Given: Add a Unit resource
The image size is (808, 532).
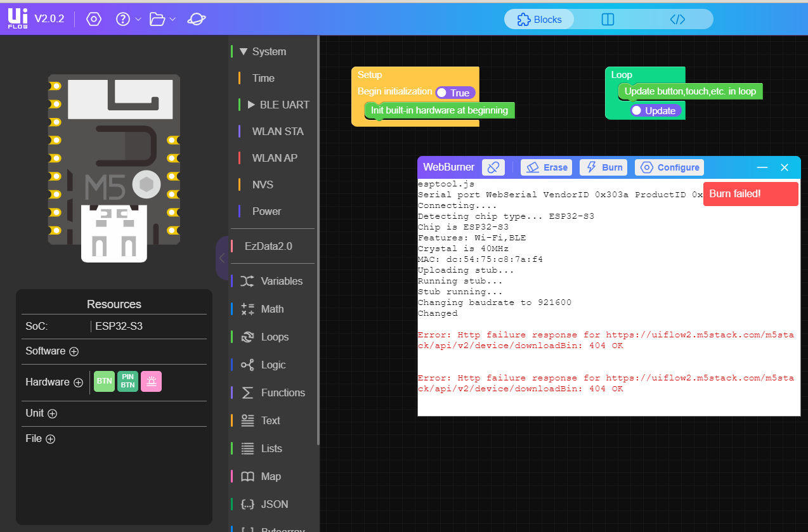Looking at the screenshot, I should click(x=52, y=413).
